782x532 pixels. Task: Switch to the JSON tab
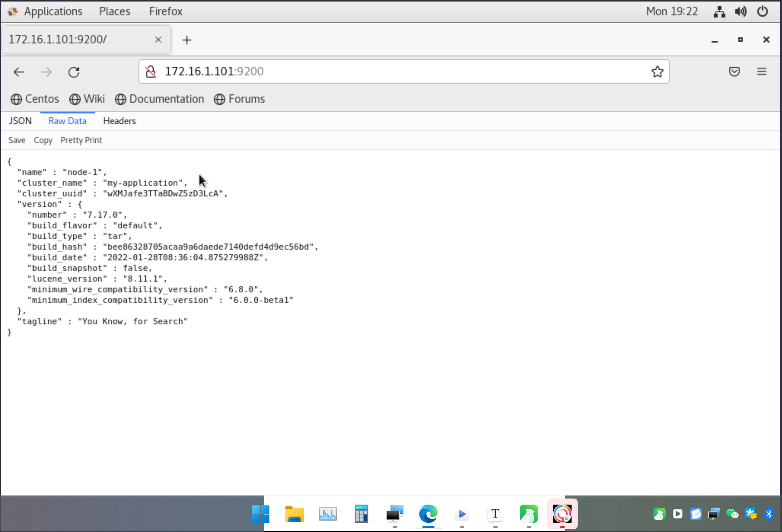point(21,121)
